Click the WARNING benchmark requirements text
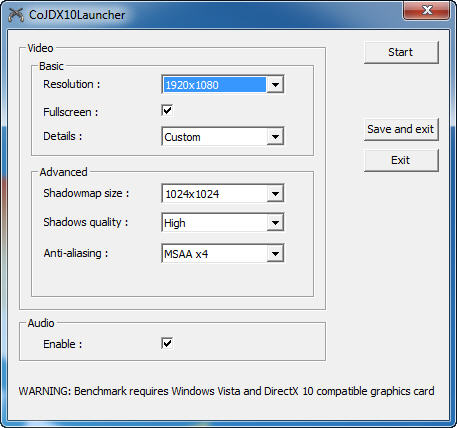Viewport: 457px width, 428px height. point(227,391)
